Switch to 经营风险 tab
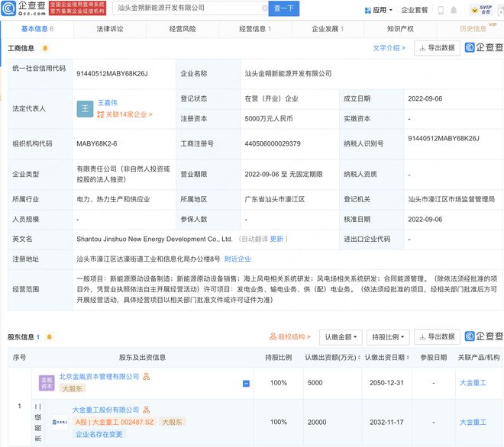Viewport: 504px width, 447px height. 183,29
